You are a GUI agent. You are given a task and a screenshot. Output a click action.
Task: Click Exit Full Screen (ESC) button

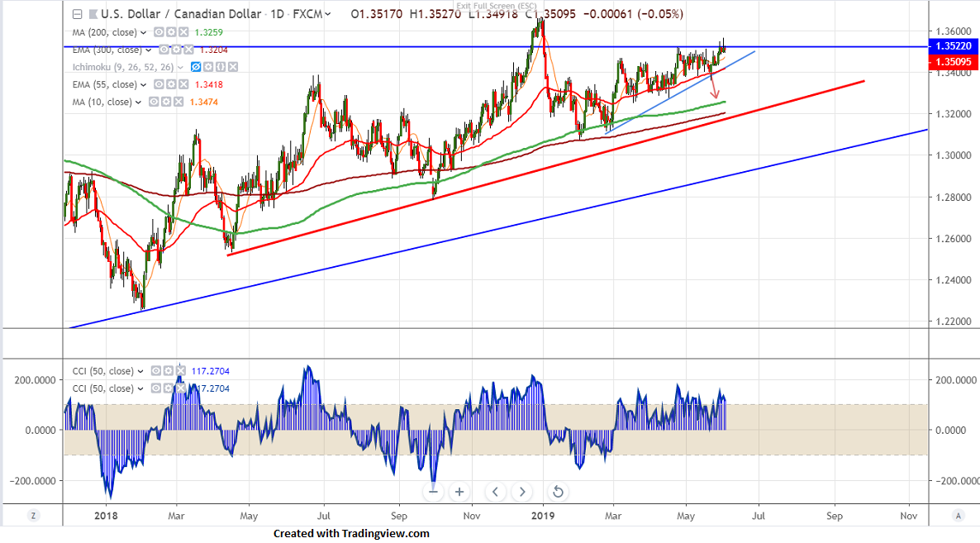(497, 7)
